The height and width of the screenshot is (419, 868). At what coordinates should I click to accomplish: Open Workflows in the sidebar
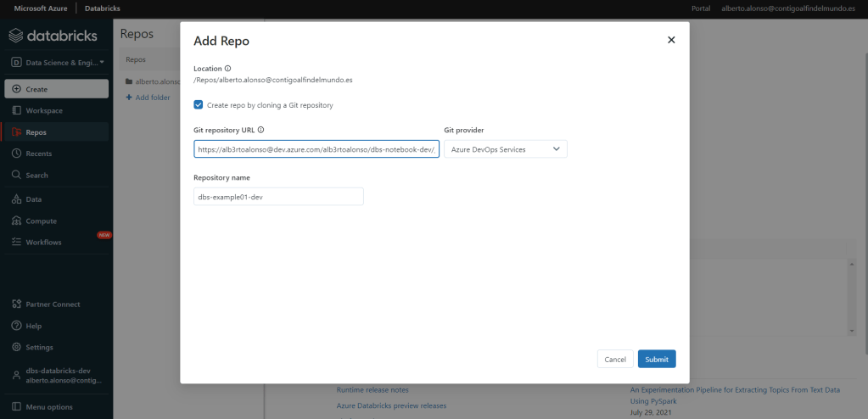pos(43,243)
